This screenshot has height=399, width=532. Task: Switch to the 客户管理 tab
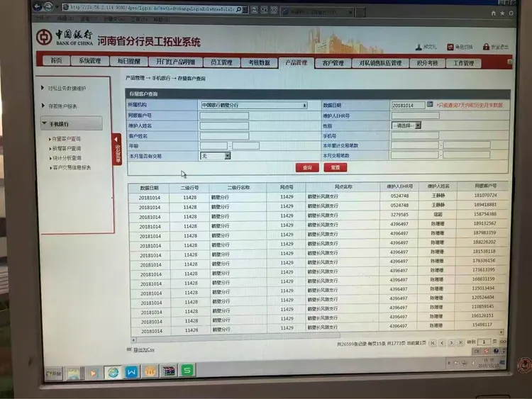[333, 63]
